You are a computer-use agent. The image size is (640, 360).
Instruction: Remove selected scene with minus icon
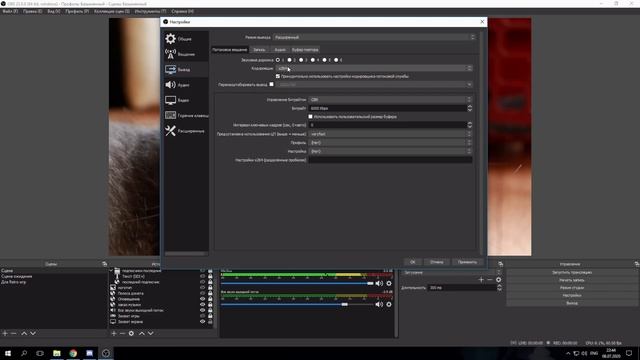click(13, 333)
